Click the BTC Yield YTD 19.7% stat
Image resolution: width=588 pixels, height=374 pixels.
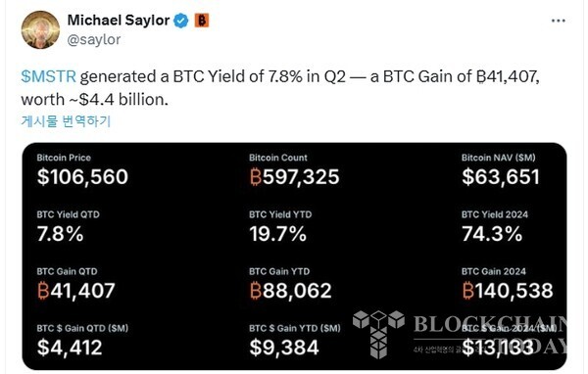click(x=278, y=234)
